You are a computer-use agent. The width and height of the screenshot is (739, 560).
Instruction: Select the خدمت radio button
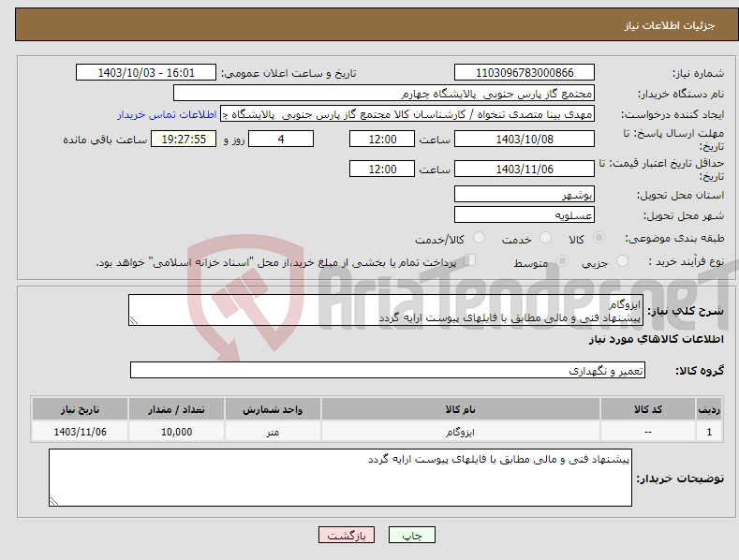pyautogui.click(x=545, y=238)
